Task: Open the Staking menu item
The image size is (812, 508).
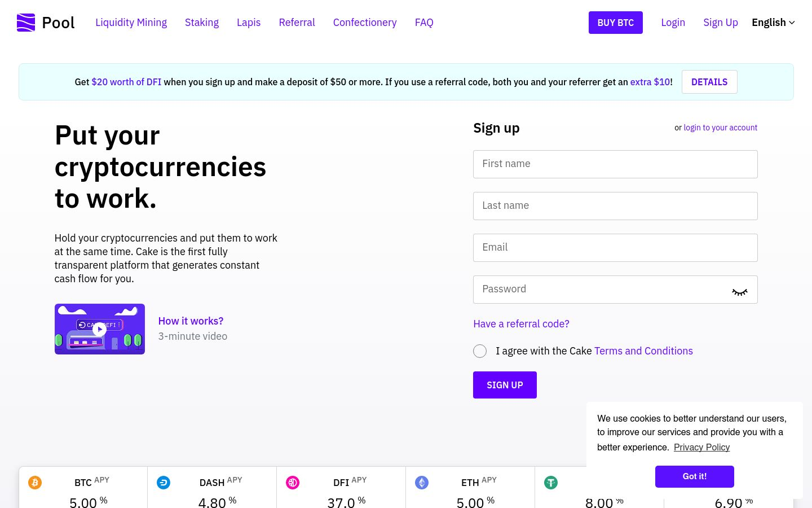Action: tap(202, 23)
